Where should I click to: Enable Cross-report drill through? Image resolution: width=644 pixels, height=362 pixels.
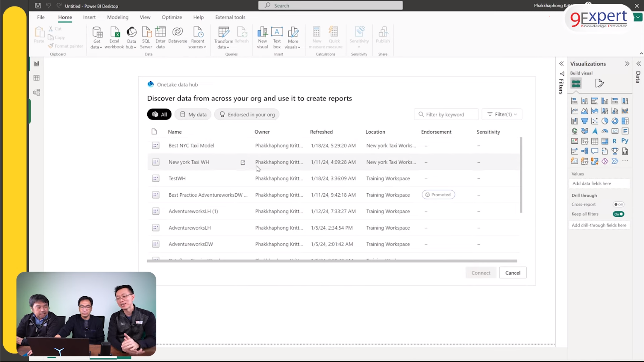[619, 204]
